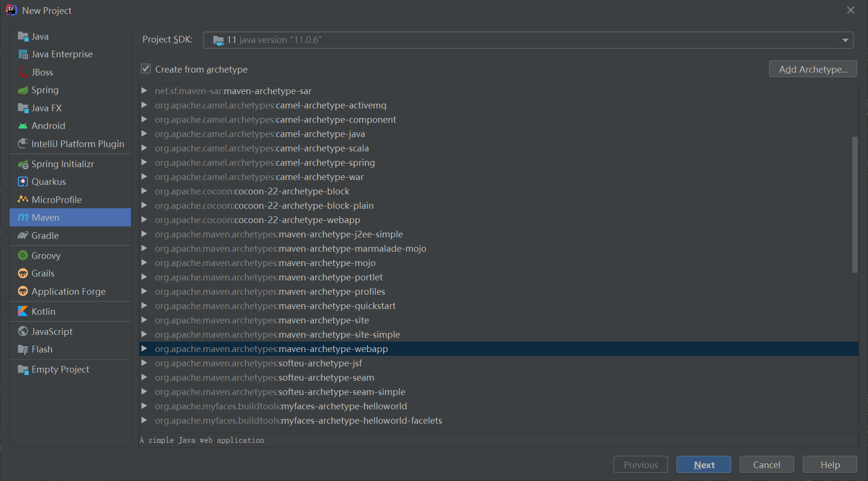The width and height of the screenshot is (868, 481).
Task: Close the New Project dialog
Action: pos(850,10)
